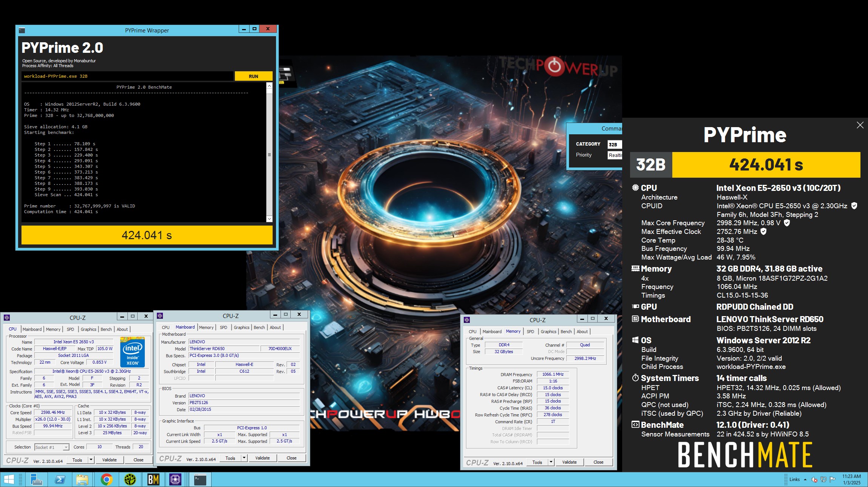The height and width of the screenshot is (487, 868).
Task: Expand the Socket #1 selection dropdown
Action: 66,447
